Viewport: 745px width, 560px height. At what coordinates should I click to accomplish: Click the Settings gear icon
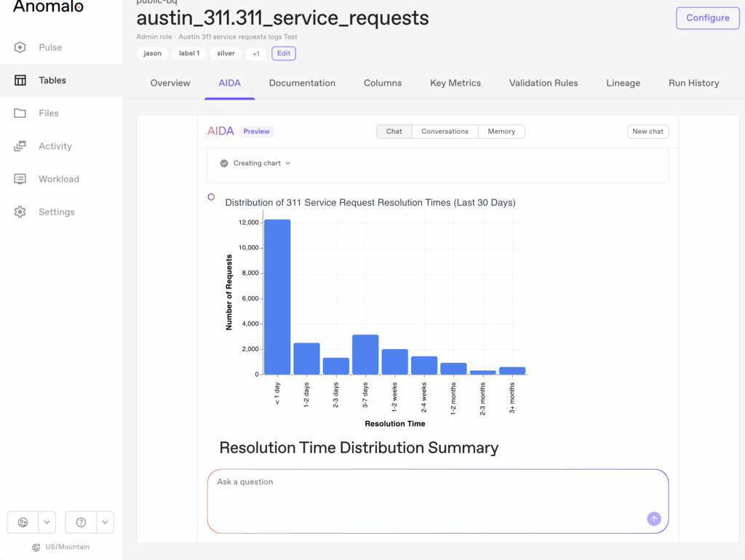point(20,212)
